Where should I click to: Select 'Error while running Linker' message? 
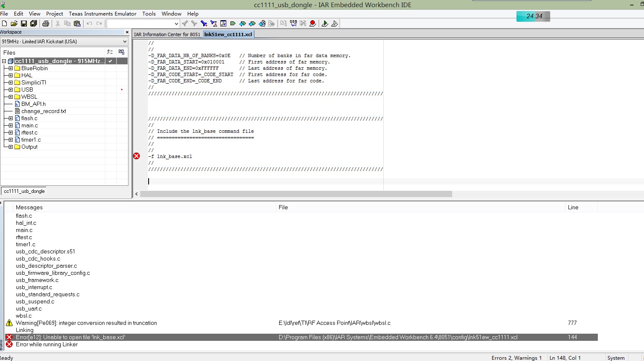point(47,344)
